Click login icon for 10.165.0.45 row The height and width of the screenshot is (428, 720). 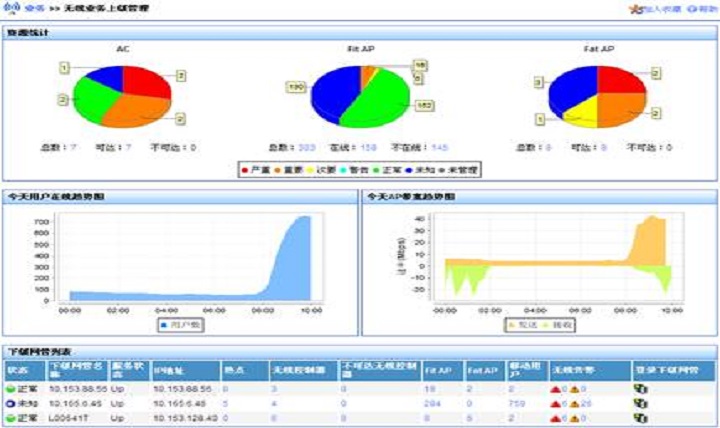coord(640,402)
